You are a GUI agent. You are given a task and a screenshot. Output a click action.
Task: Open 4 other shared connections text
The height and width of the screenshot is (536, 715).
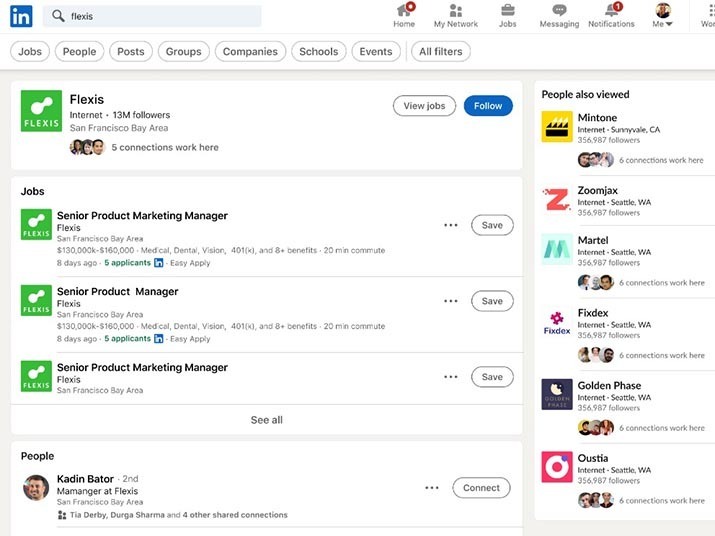tap(235, 515)
